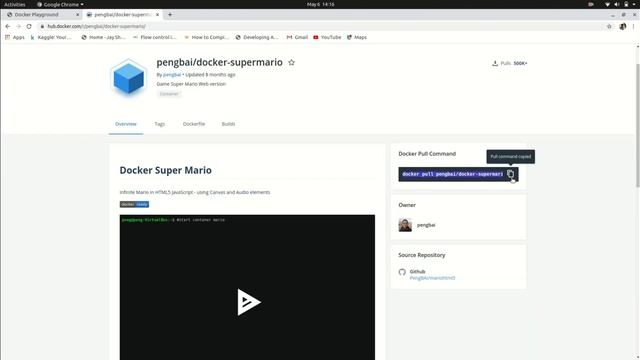The width and height of the screenshot is (640, 360).
Task: Click the Pulls 500K+ count text
Action: click(x=514, y=63)
